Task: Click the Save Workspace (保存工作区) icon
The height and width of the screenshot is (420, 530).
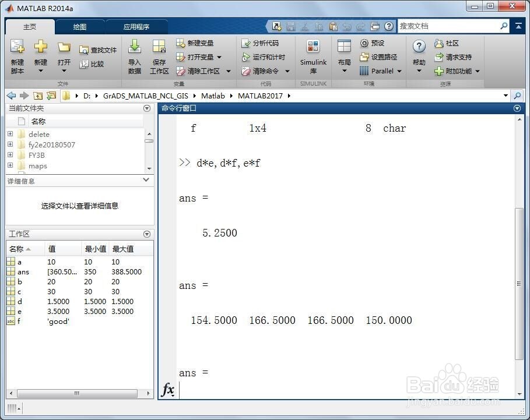Action: (159, 47)
